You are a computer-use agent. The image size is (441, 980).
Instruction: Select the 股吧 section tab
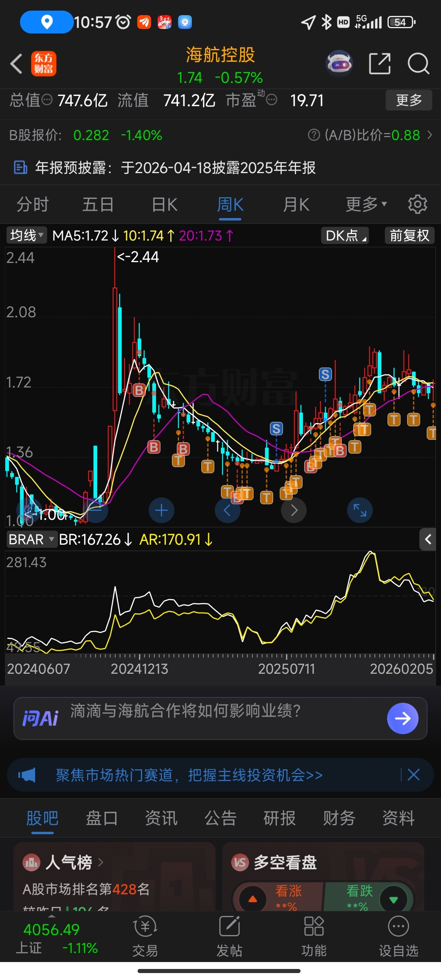click(x=42, y=818)
